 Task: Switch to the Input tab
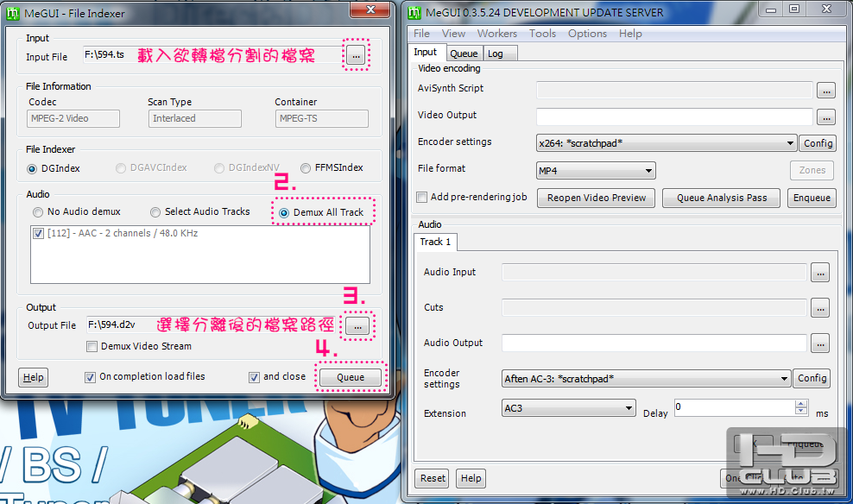[426, 52]
